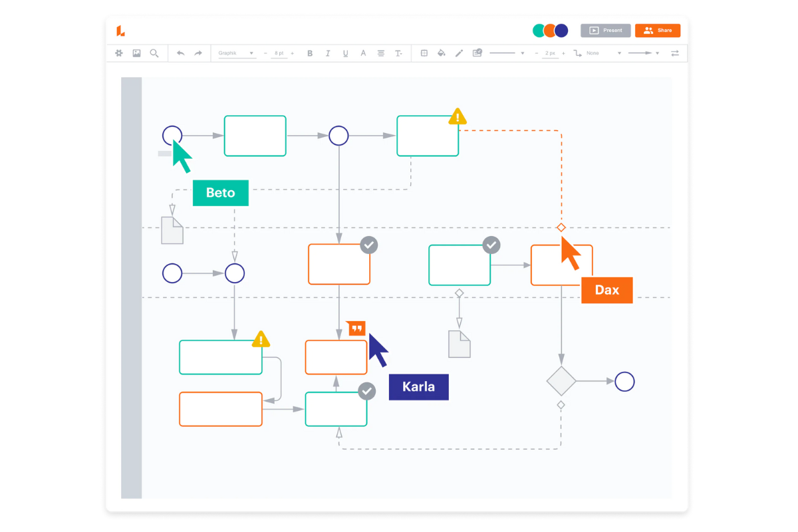
Task: Click the swap line direction icon
Action: 675,53
